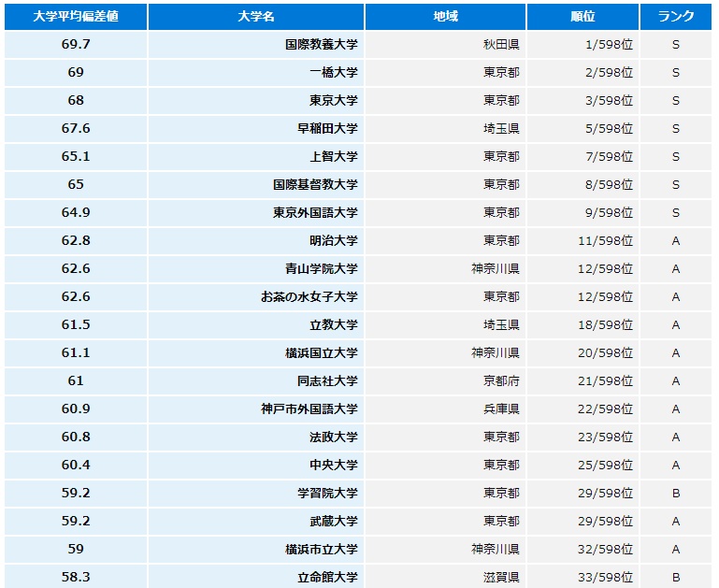
Task: Select the 国際教養大学 name cell
Action: [x=256, y=45]
